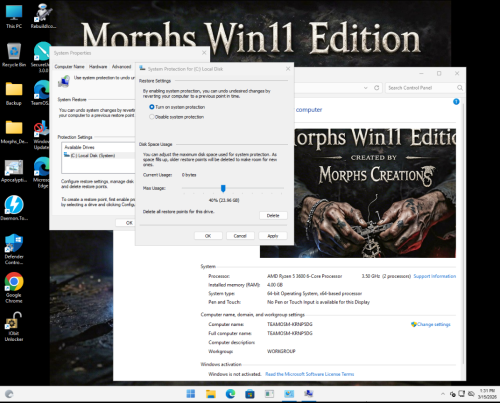This screenshot has width=500, height=403.
Task: Click the Morphs Creations logo image
Action: 375,193
